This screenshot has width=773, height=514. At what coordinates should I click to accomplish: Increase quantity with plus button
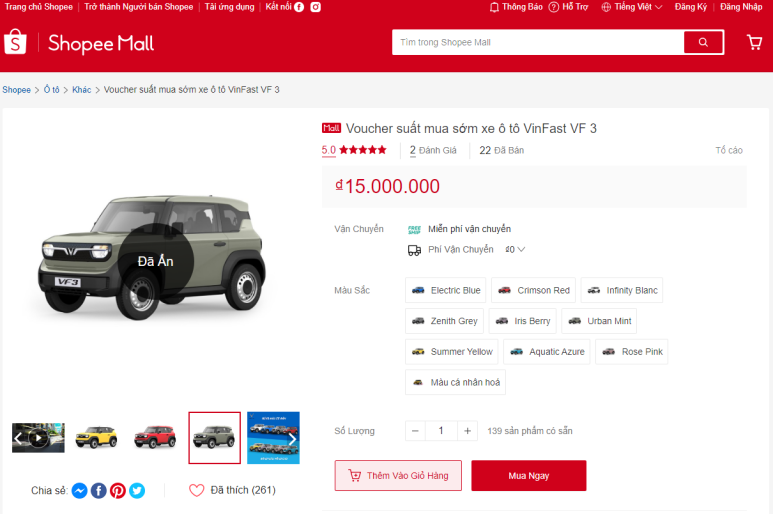click(467, 431)
